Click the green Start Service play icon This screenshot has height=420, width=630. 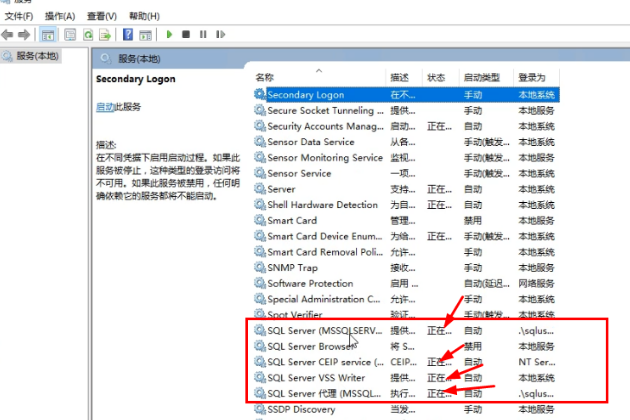[x=170, y=34]
